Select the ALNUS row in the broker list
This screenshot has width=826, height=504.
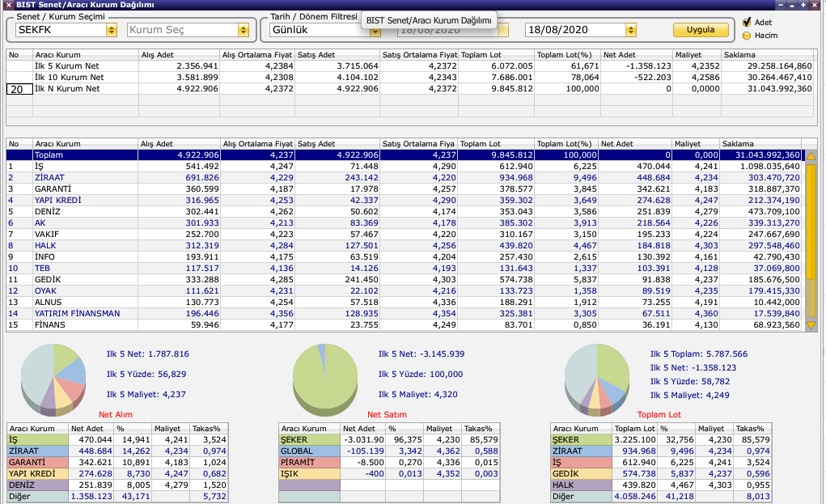point(404,303)
